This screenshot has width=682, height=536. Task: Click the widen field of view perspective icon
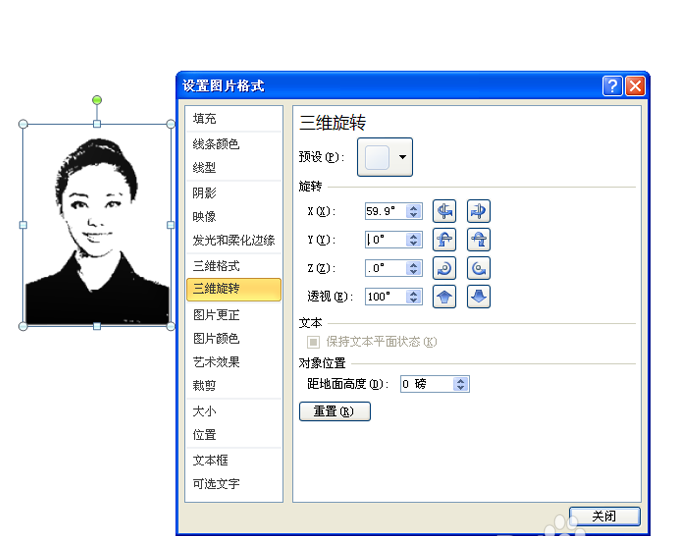tap(478, 297)
